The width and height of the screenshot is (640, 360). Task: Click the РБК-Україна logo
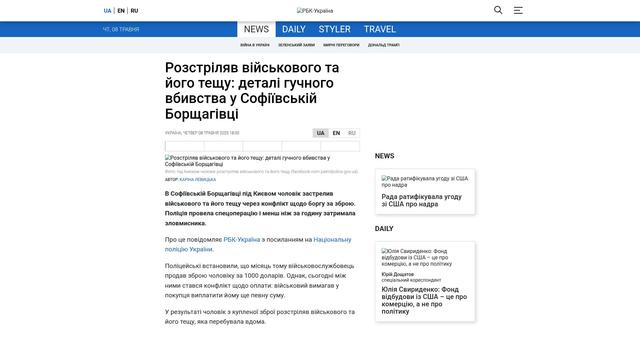315,11
